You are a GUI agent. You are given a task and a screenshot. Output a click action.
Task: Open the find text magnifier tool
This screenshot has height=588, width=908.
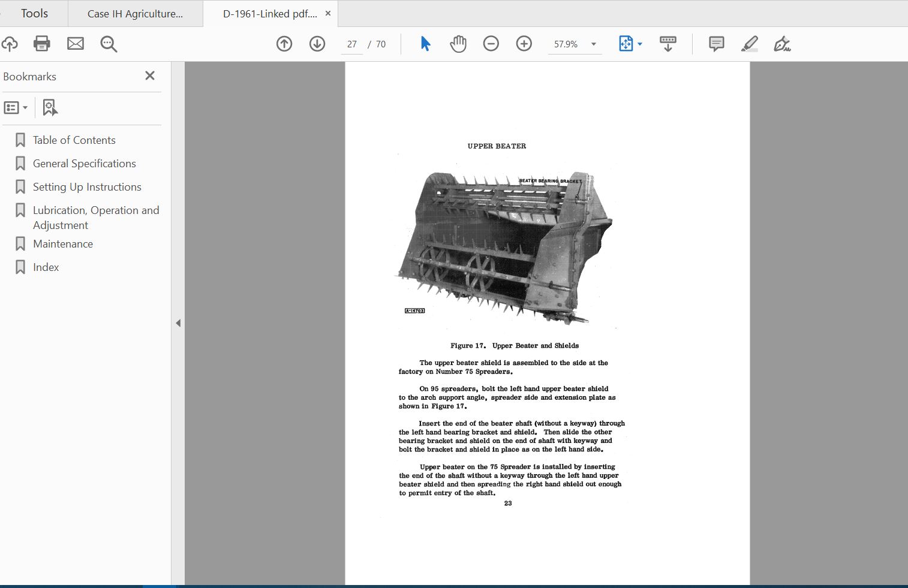(x=109, y=44)
